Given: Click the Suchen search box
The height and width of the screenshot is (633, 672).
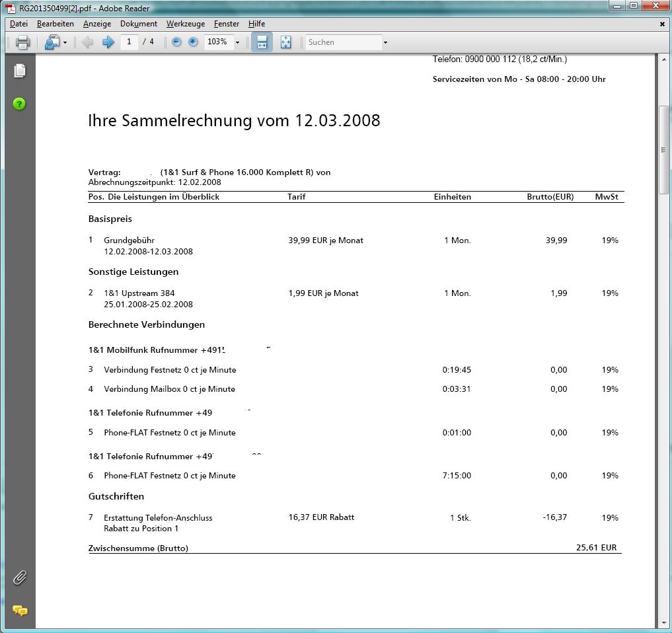Looking at the screenshot, I should (x=344, y=42).
